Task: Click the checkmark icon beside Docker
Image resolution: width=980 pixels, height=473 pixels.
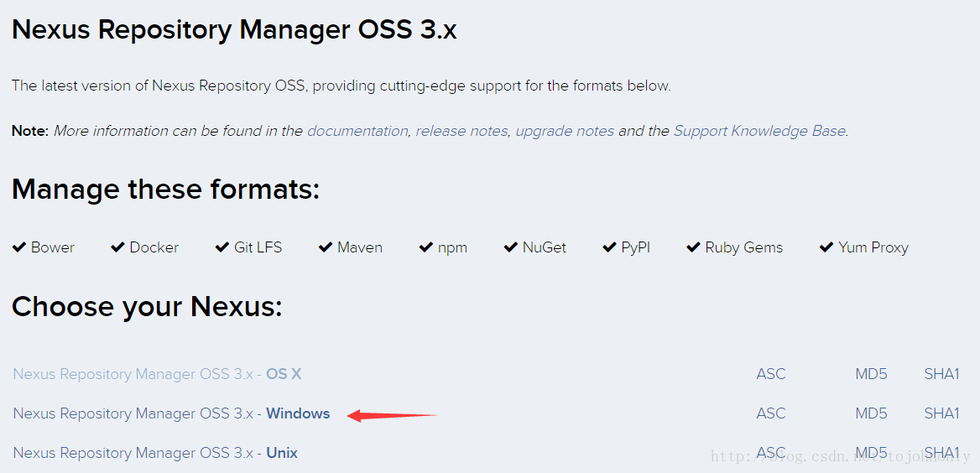Action: point(117,247)
